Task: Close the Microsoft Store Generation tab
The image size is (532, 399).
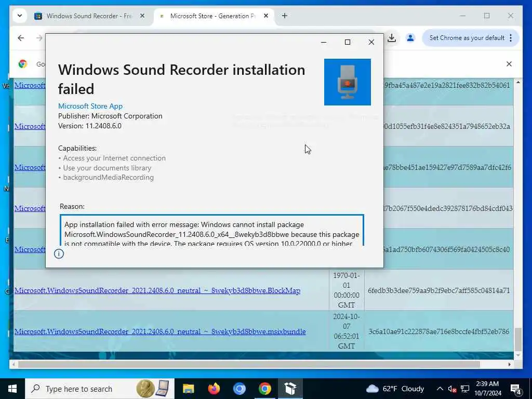Action: (x=266, y=16)
